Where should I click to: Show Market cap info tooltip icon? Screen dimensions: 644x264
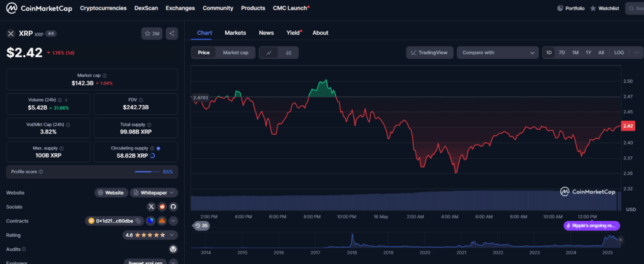tap(105, 76)
